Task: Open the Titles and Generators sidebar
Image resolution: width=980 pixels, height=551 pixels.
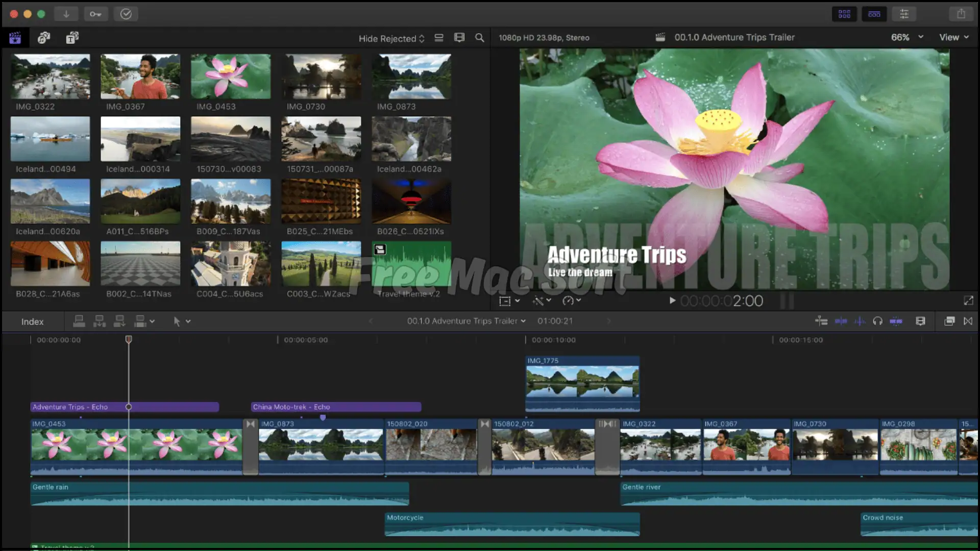Action: [72, 37]
